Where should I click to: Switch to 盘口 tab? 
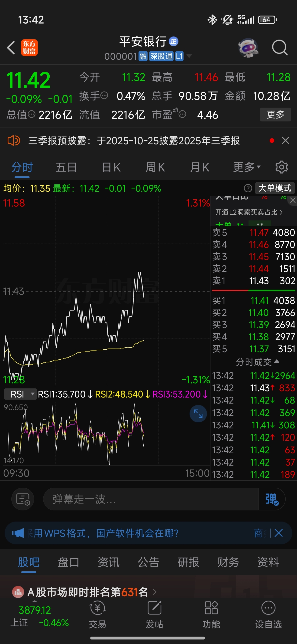68,562
